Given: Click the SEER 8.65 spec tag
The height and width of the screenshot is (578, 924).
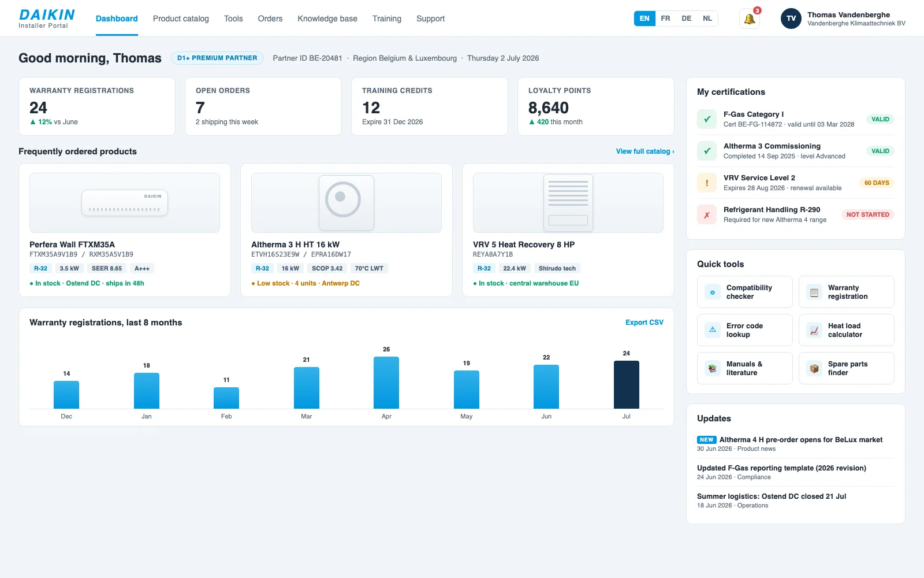Looking at the screenshot, I should pyautogui.click(x=107, y=268).
